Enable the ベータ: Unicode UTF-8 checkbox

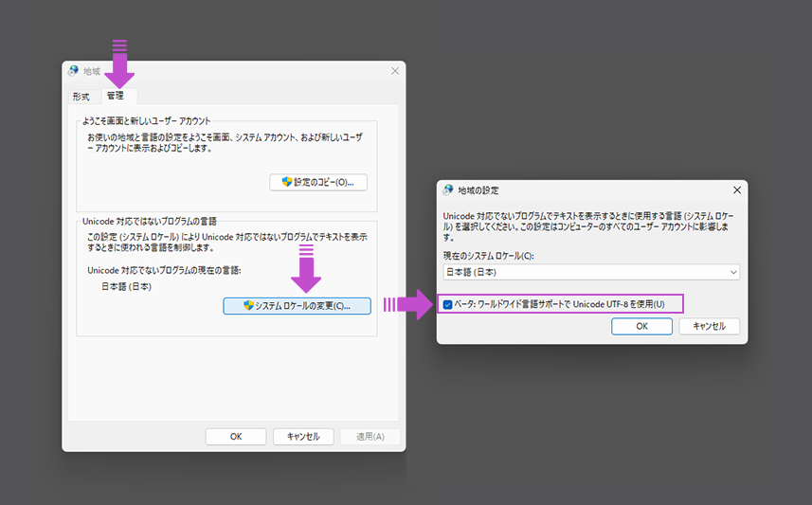pos(448,304)
